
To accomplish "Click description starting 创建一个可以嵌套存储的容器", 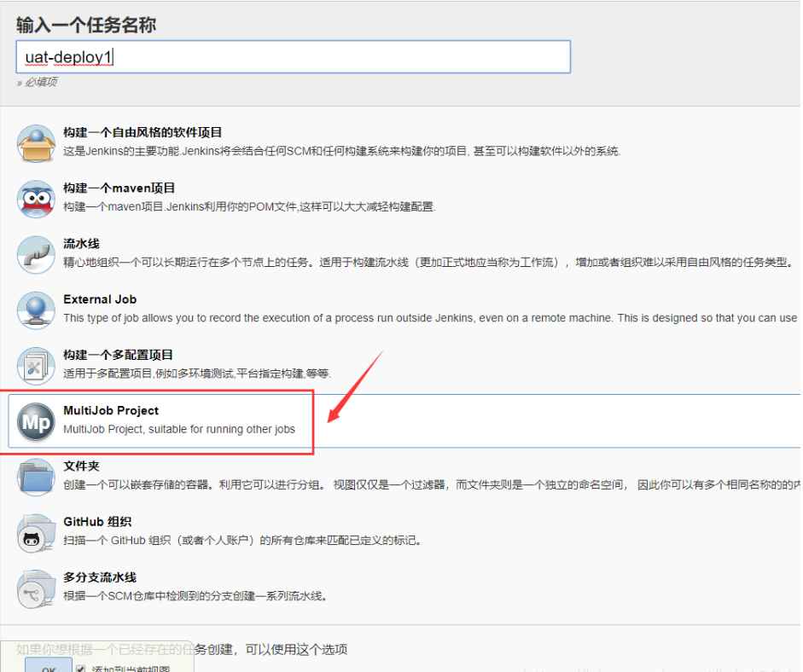I will pos(431,484).
